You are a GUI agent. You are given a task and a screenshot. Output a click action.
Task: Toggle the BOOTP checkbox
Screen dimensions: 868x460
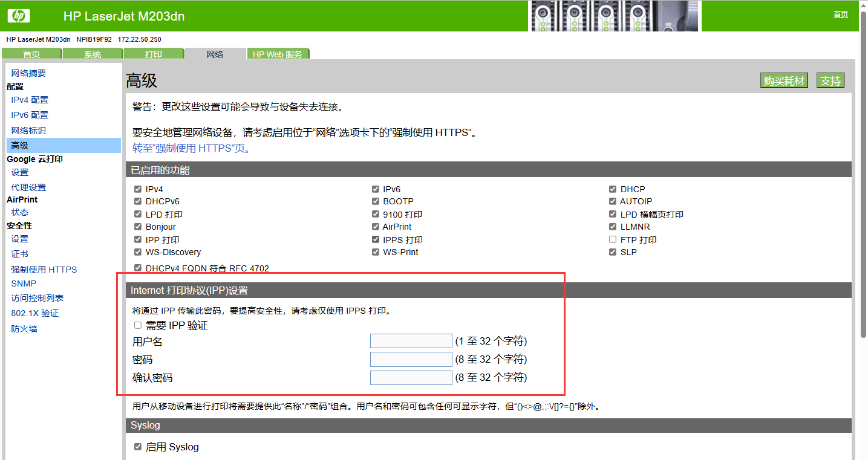376,201
